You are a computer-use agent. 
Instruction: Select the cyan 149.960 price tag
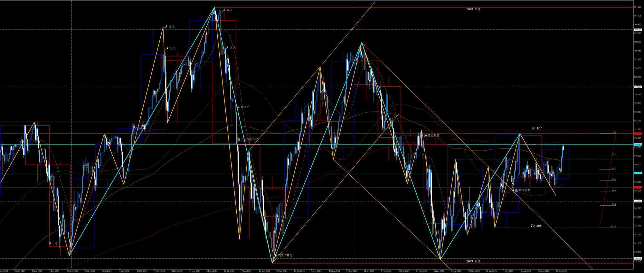(638, 144)
